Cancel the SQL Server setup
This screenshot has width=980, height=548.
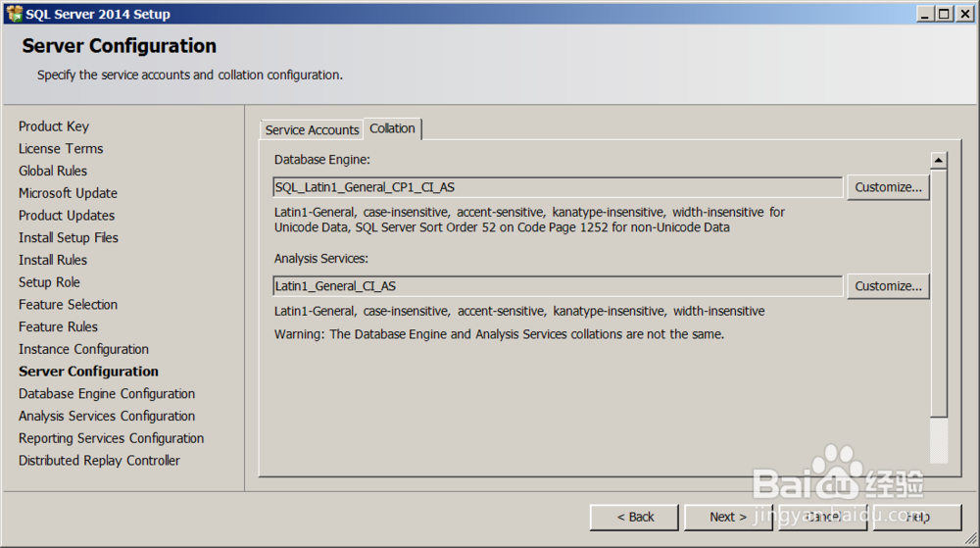pos(822,517)
